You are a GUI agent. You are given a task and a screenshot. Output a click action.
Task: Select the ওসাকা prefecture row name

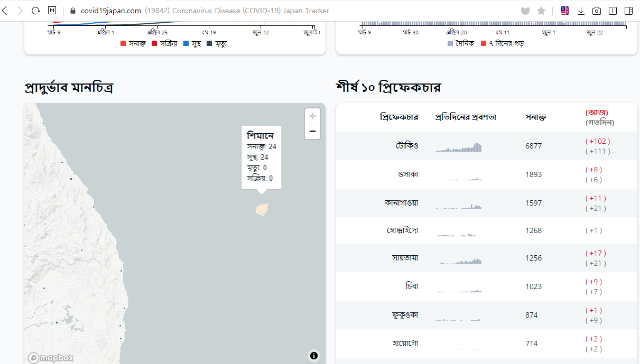pyautogui.click(x=408, y=174)
